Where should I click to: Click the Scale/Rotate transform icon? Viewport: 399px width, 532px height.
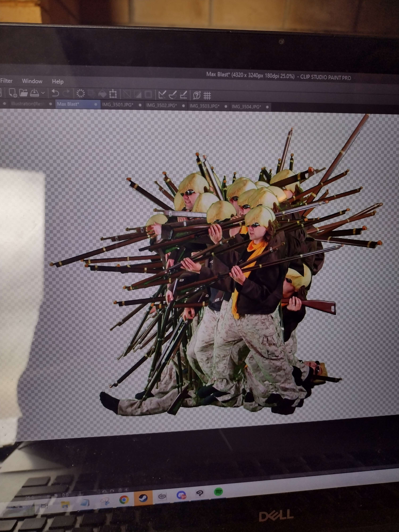coord(113,94)
